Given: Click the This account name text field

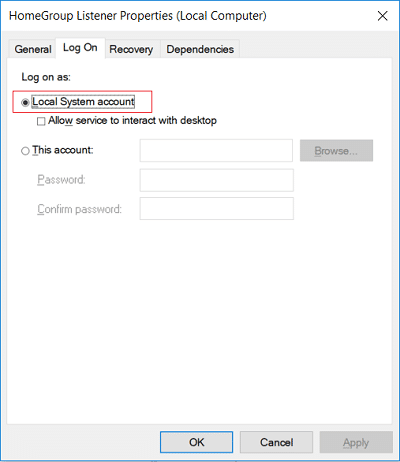Looking at the screenshot, I should tap(216, 151).
